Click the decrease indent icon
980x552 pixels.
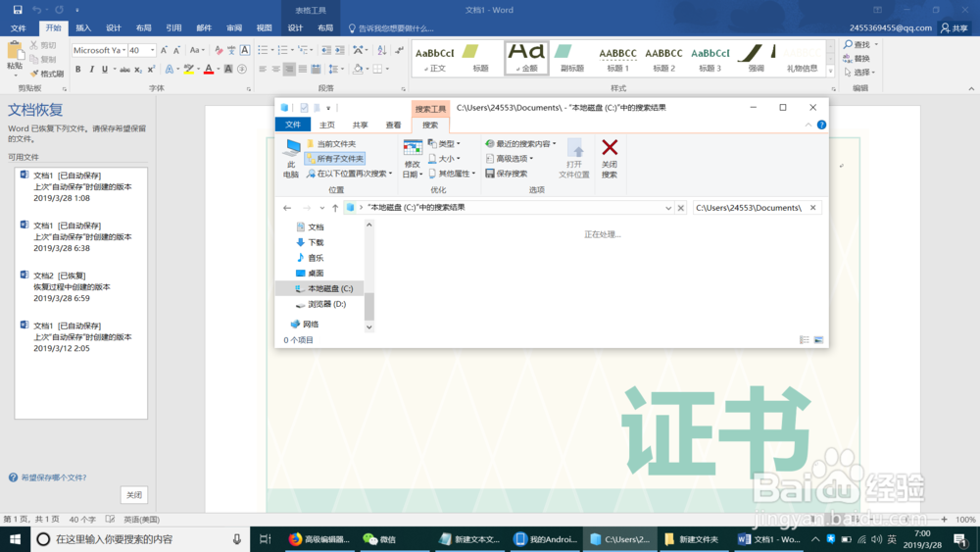click(325, 50)
